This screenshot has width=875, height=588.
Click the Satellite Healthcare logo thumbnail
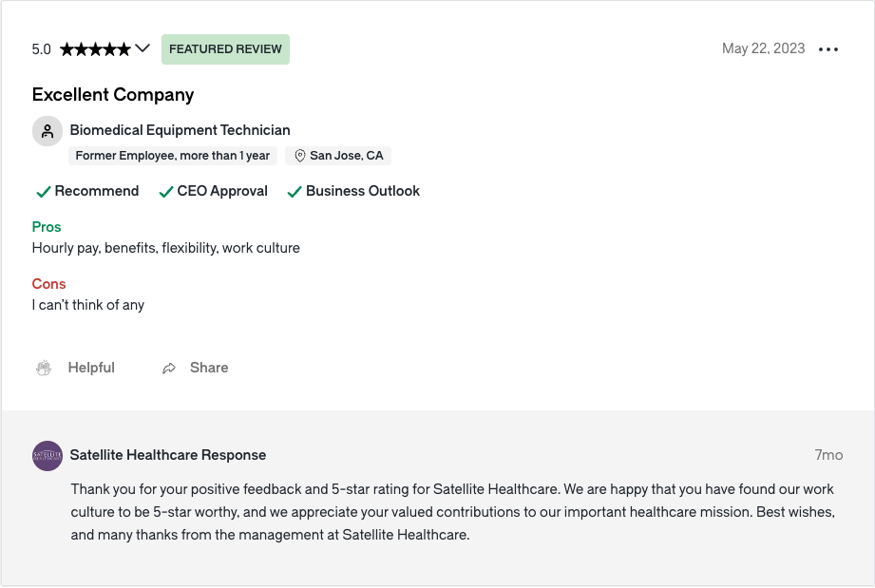[48, 456]
